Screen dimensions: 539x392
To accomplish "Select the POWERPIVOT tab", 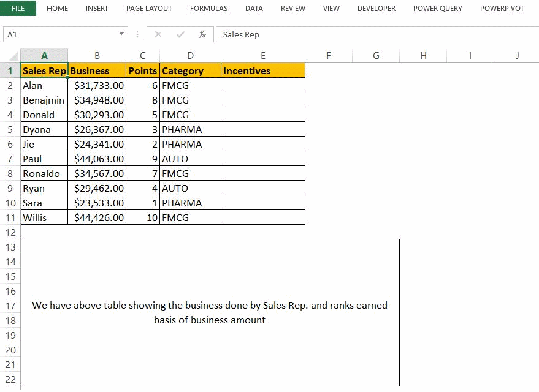I will tap(502, 8).
